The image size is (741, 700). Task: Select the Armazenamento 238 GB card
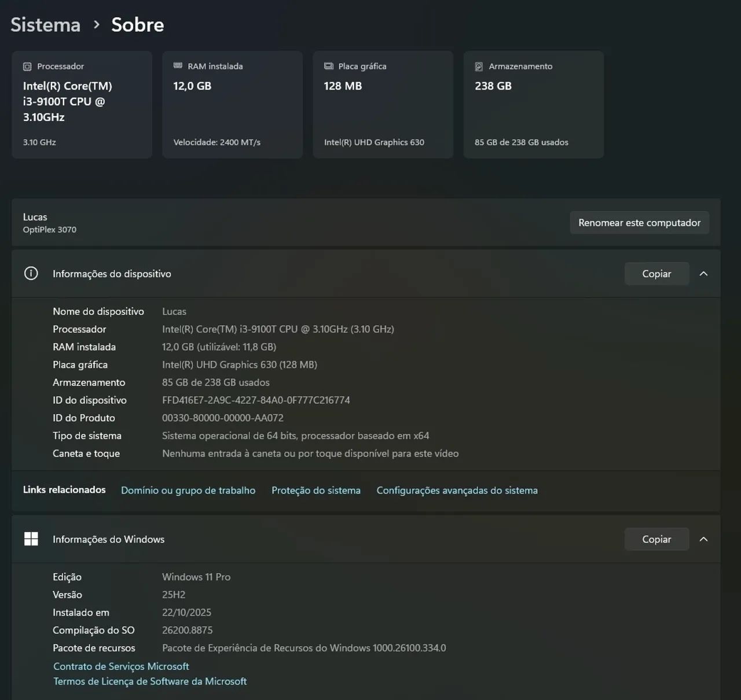(533, 105)
